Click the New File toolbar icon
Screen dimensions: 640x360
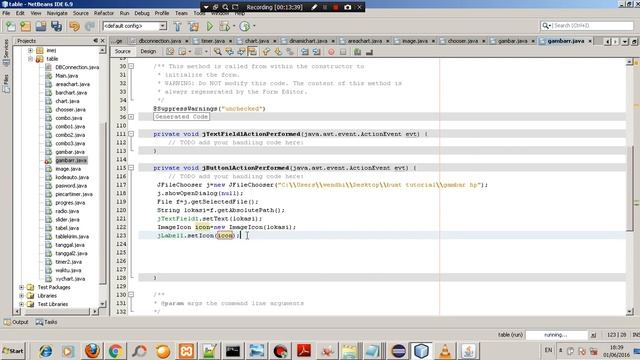[x=10, y=26]
